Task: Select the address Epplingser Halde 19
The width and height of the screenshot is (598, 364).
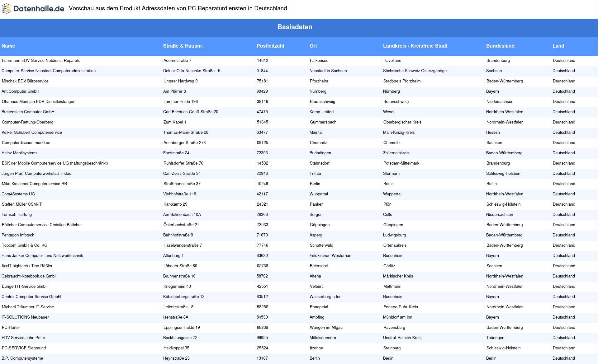Action: [x=182, y=328]
